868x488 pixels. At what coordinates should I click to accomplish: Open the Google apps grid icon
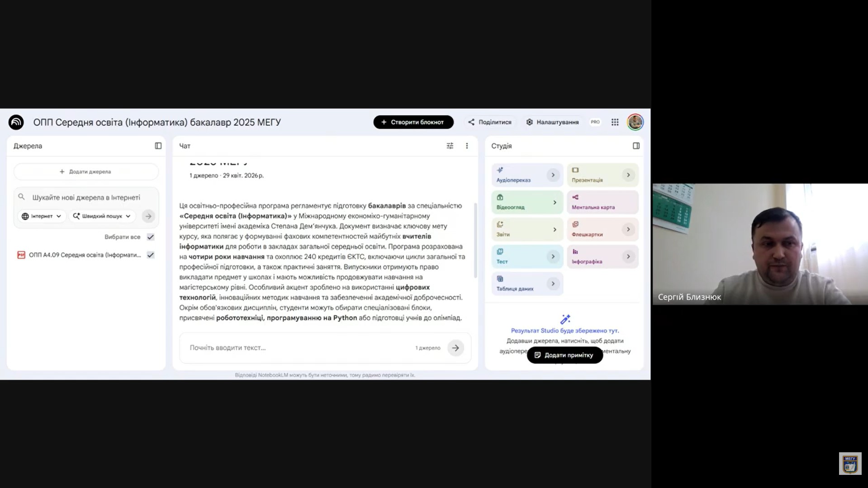(615, 122)
